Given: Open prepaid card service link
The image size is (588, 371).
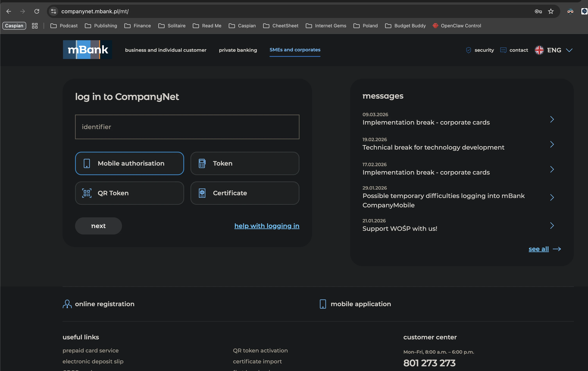Looking at the screenshot, I should click(x=91, y=350).
